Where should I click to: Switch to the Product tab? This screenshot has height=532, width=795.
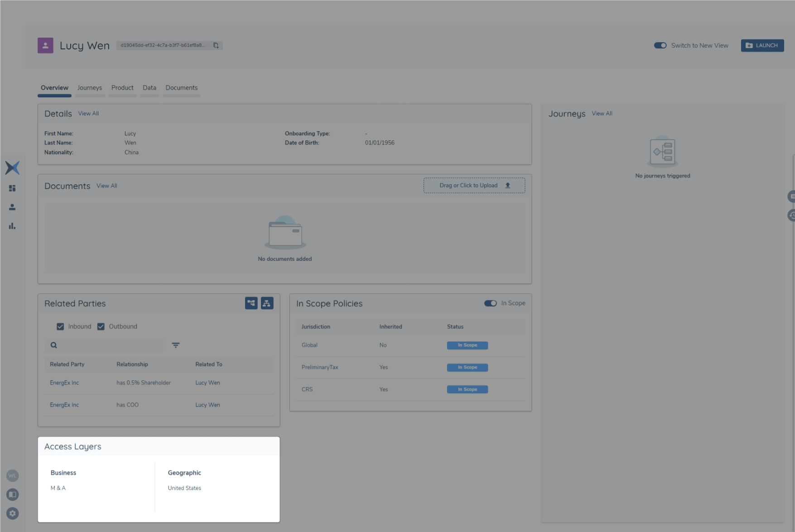pos(122,88)
